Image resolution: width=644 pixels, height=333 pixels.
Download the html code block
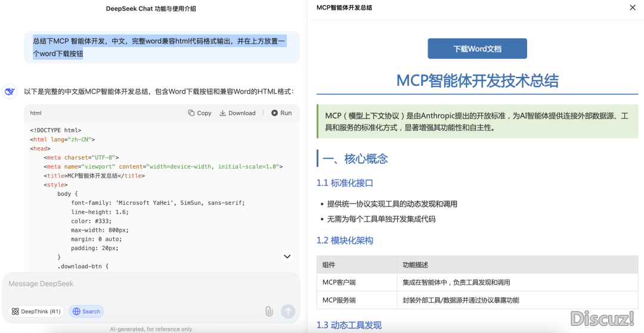point(237,113)
